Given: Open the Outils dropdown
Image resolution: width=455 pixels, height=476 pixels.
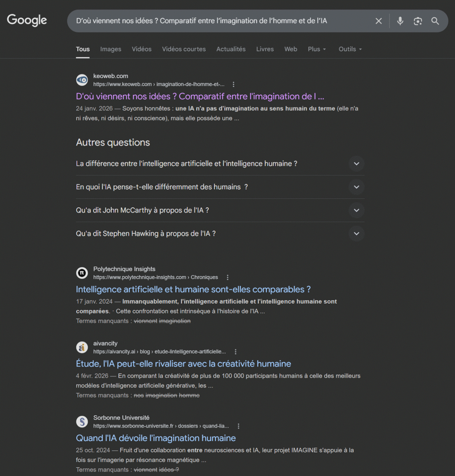Looking at the screenshot, I should (x=350, y=49).
